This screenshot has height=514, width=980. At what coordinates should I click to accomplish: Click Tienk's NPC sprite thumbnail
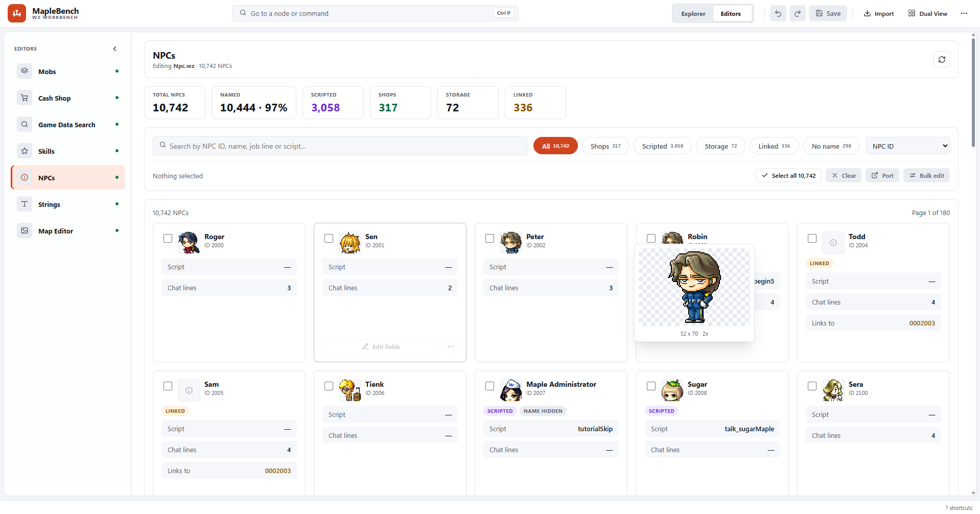tap(350, 390)
